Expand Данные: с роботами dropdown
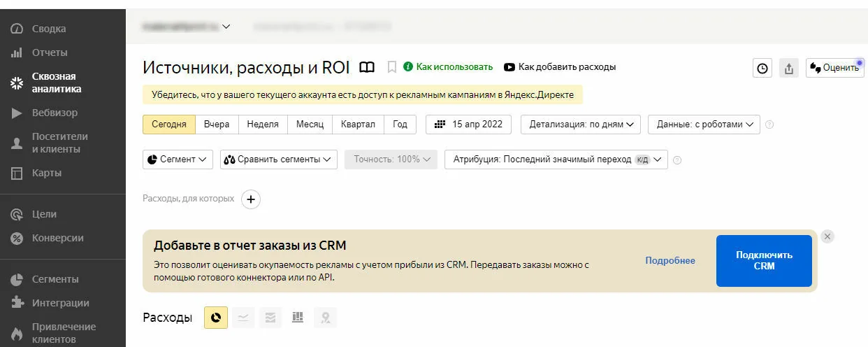The image size is (868, 347). coord(704,125)
